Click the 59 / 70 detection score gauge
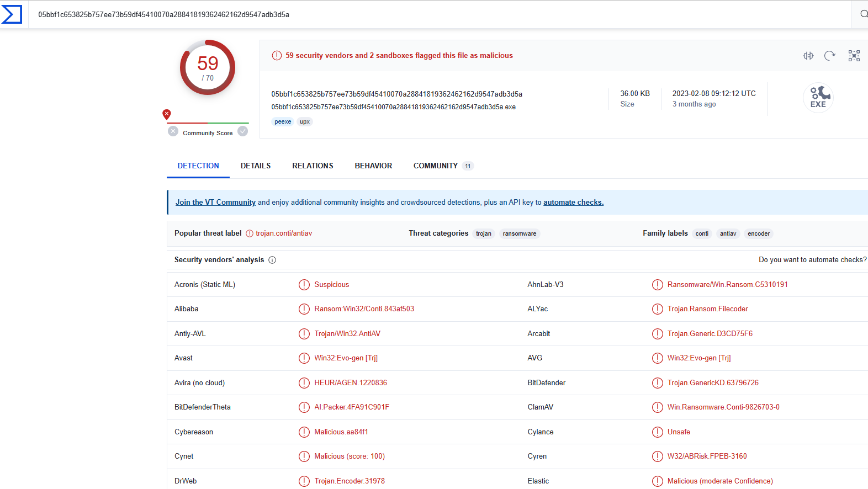Viewport: 868px width, 489px height. (208, 67)
